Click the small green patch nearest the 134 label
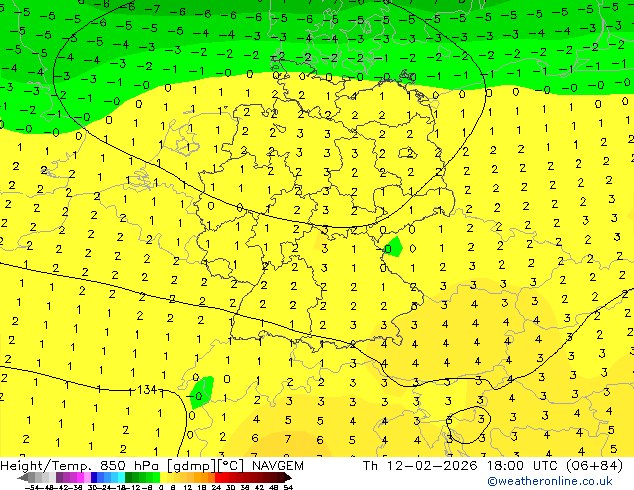The image size is (634, 490). tap(203, 392)
